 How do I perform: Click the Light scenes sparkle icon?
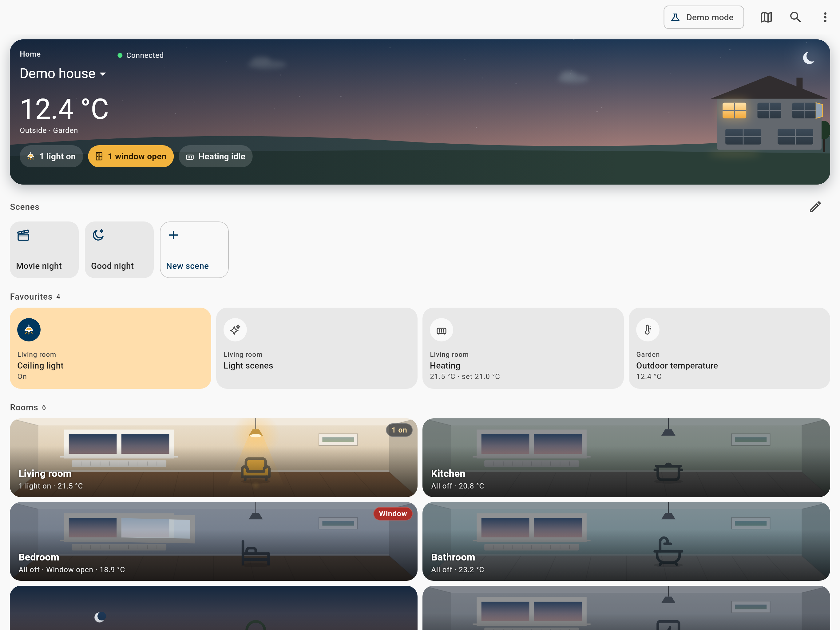[235, 329]
